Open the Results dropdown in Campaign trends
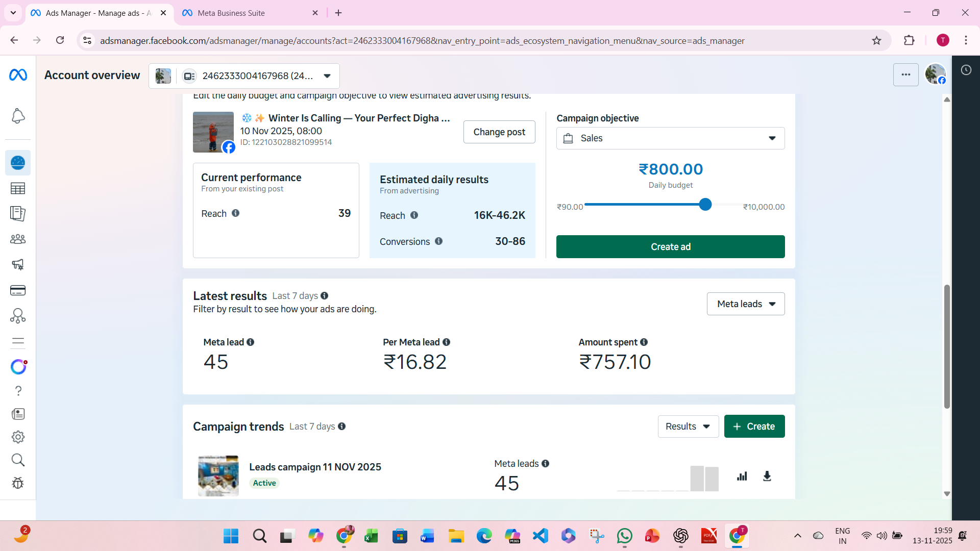The image size is (980, 551). tap(688, 427)
